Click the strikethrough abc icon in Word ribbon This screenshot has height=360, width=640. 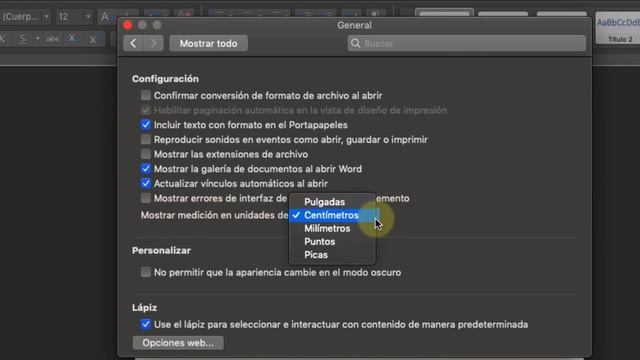coord(52,39)
